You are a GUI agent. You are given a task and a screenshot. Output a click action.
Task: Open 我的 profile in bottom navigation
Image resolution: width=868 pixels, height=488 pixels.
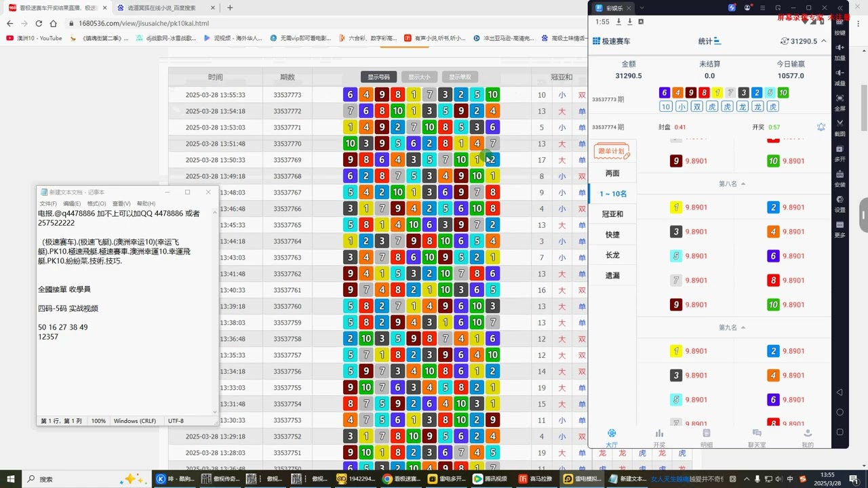(x=808, y=438)
